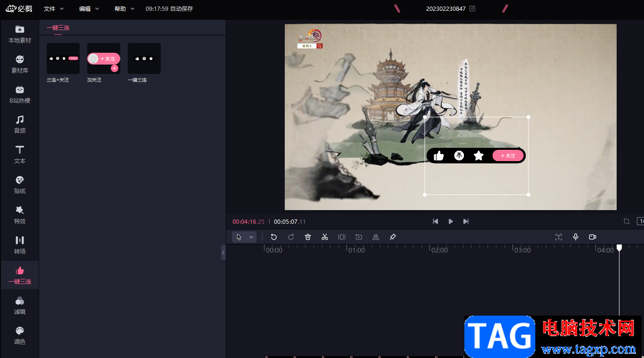Screen dimensions: 644x358
Task: Click project name 202302230847
Action: [446, 8]
